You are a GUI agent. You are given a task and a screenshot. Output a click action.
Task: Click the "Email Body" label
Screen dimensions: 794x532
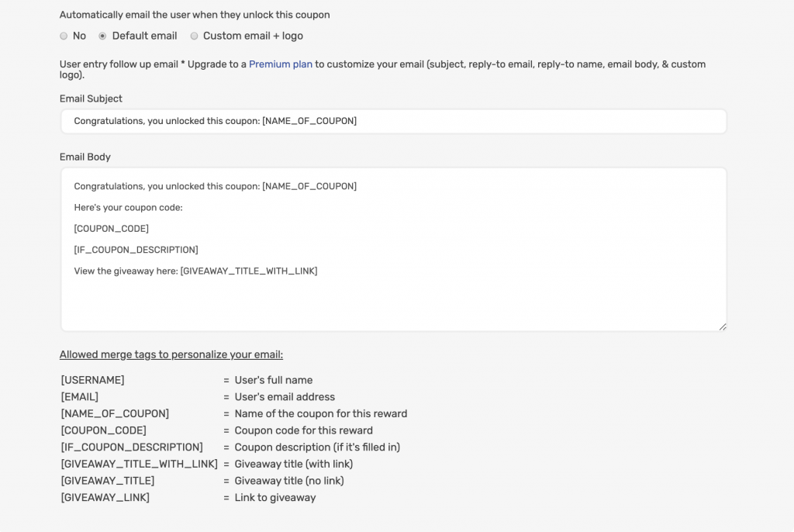click(85, 157)
